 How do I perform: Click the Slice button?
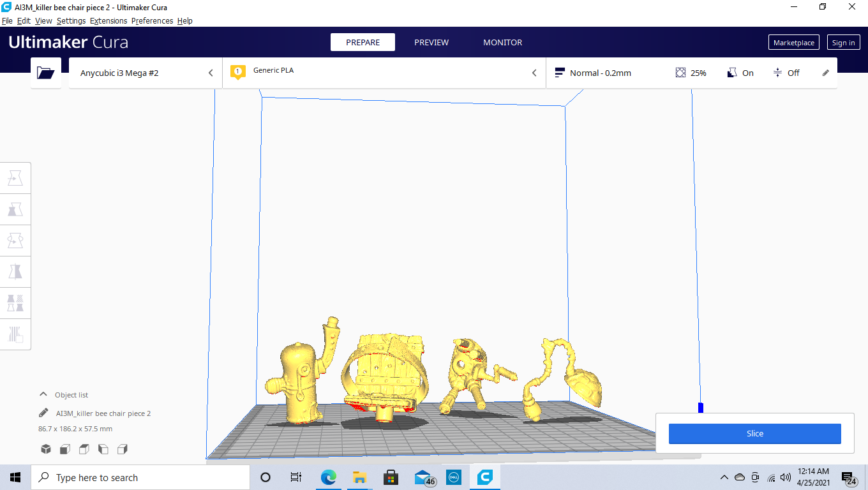coord(754,433)
